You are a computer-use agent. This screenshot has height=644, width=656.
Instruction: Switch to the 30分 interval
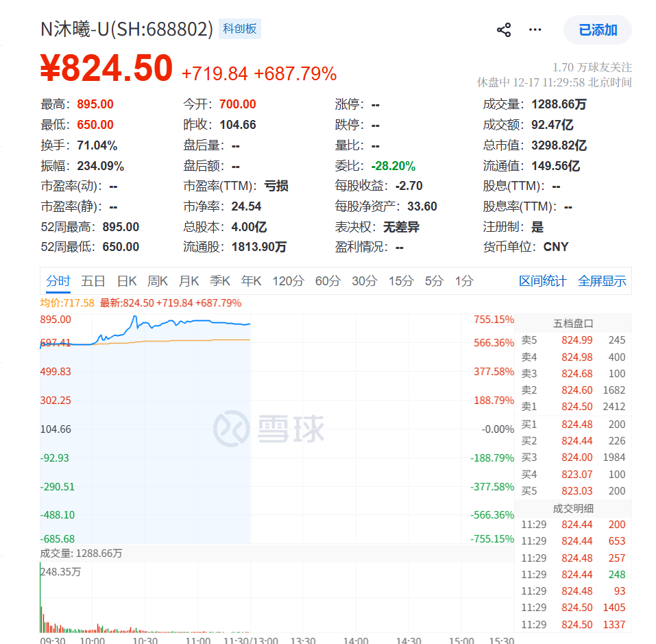pyautogui.click(x=365, y=281)
